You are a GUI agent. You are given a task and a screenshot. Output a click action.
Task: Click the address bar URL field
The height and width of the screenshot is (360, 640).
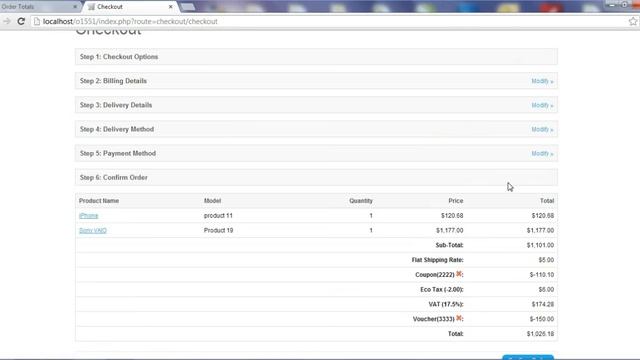[327, 21]
